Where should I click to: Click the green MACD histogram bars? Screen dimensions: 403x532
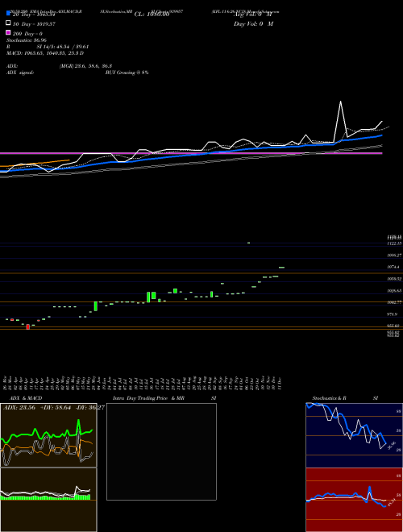(46, 497)
